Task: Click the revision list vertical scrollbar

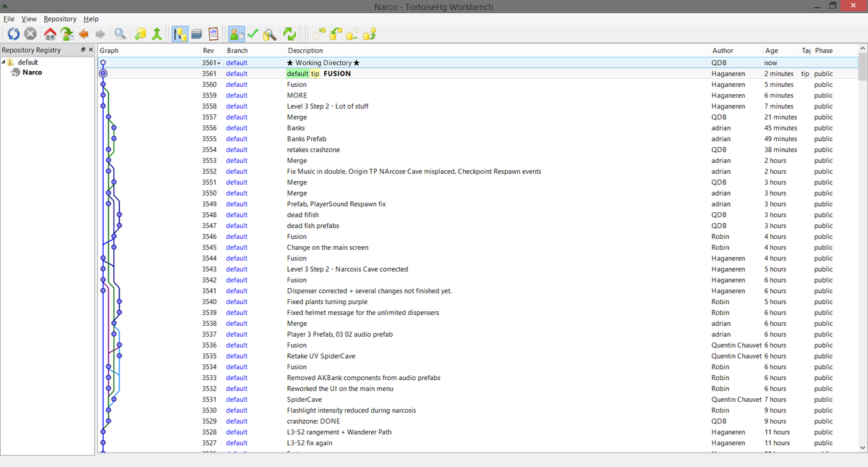Action: [861, 250]
